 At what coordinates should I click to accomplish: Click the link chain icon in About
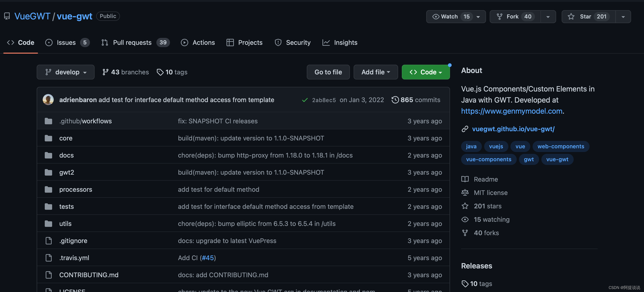coord(465,129)
